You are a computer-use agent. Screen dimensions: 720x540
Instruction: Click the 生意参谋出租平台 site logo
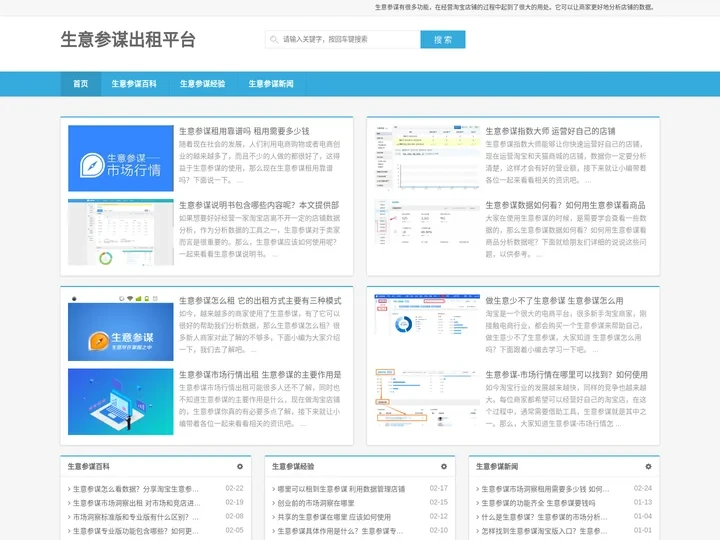128,39
